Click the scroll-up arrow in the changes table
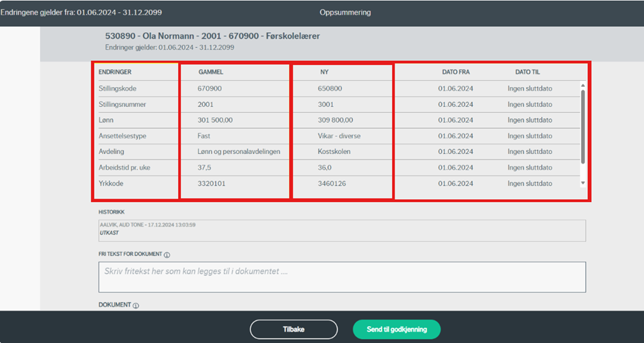The width and height of the screenshot is (644, 343). [x=583, y=86]
